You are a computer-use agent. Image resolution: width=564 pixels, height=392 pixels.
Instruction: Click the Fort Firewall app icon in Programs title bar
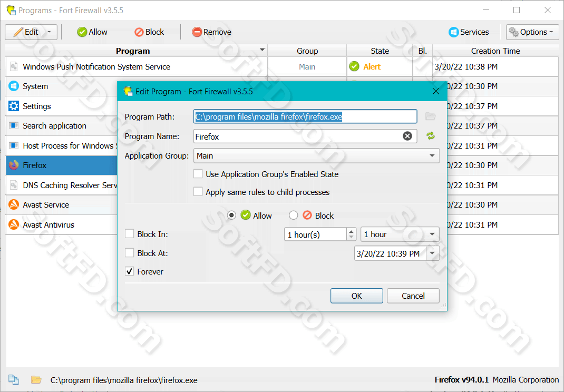coord(11,10)
